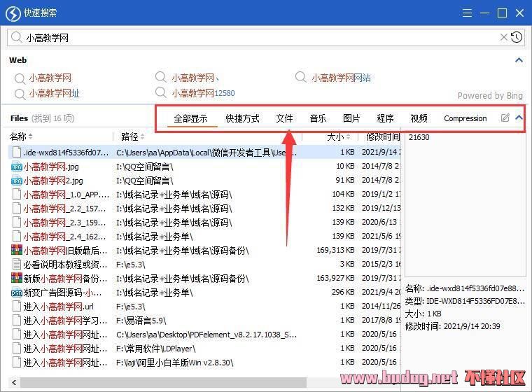This screenshot has width=532, height=392.
Task: Click path F:\laji\阿里小白羊版Win v2.8.30\
Action: click(175, 363)
